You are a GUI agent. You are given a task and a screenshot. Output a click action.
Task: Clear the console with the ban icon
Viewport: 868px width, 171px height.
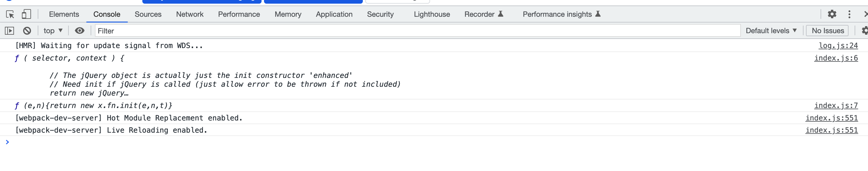pos(27,31)
